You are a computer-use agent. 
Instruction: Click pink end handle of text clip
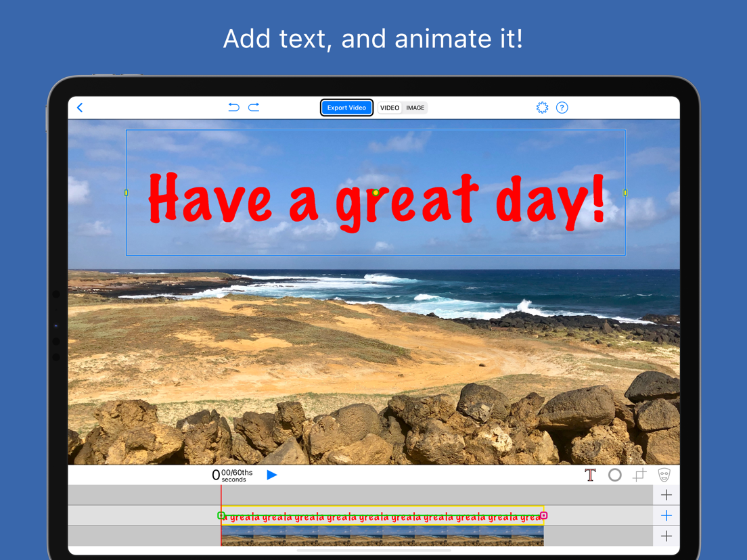[543, 515]
